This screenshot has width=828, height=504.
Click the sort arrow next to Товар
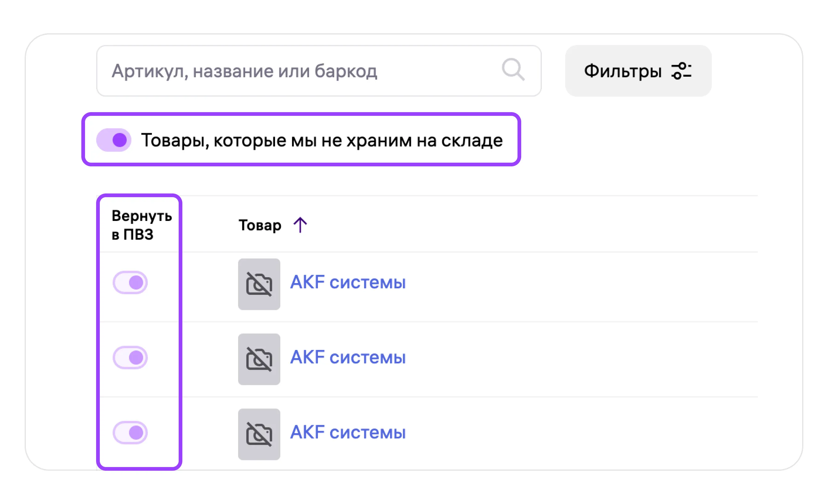click(x=300, y=225)
